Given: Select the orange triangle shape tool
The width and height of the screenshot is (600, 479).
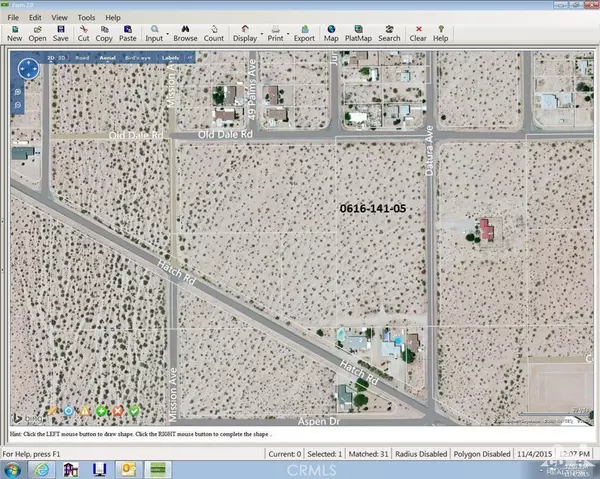Looking at the screenshot, I should pyautogui.click(x=85, y=411).
